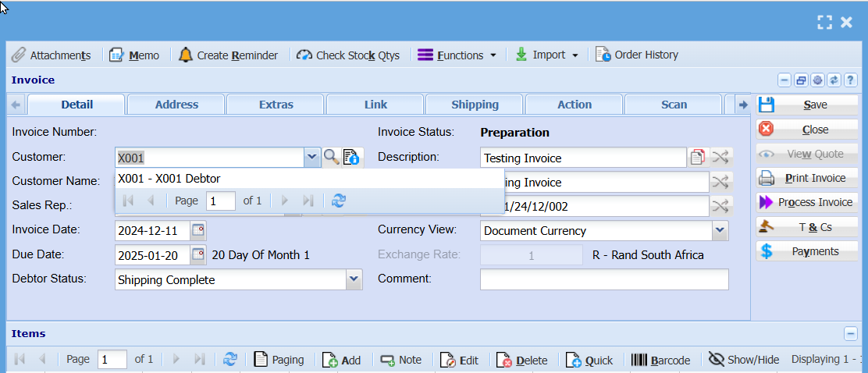Edit the selected item
Screen dimensions: 868x373
click(x=460, y=360)
